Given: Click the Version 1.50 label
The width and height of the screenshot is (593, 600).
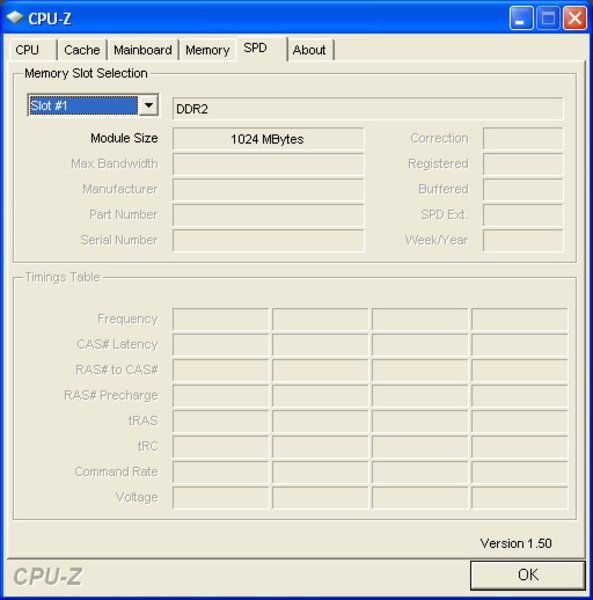Looking at the screenshot, I should point(516,543).
